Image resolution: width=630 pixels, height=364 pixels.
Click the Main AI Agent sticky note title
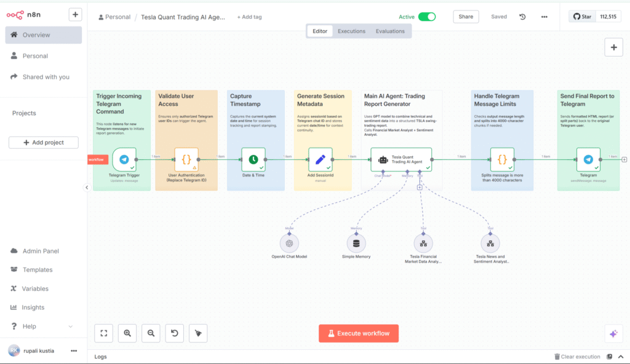394,100
